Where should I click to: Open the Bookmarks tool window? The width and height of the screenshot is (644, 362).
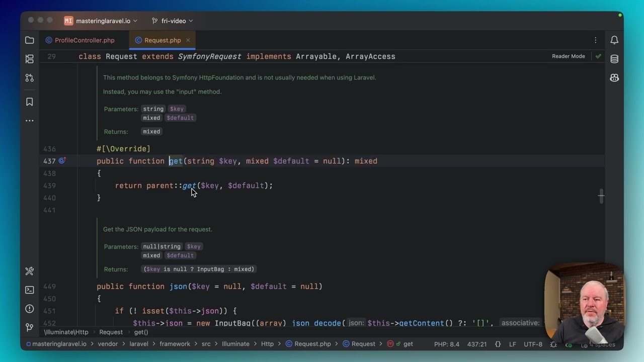(x=30, y=102)
